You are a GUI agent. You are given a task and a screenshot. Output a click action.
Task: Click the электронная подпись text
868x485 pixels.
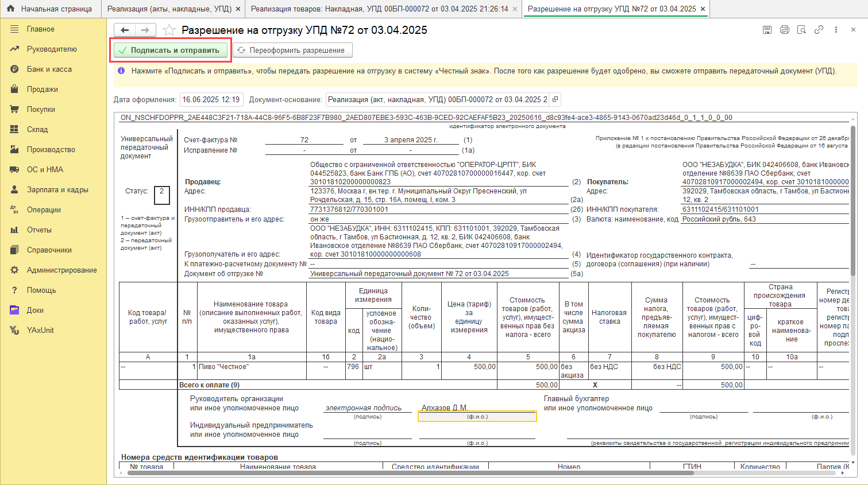[x=364, y=408]
